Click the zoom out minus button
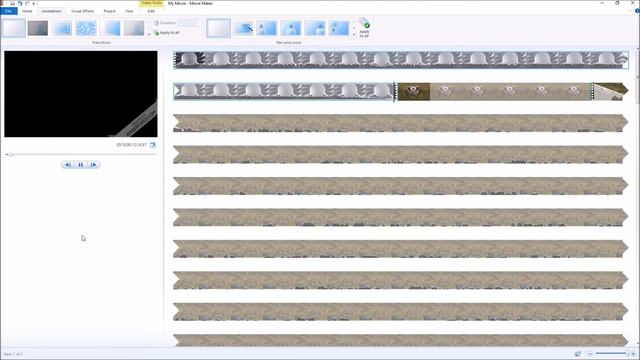This screenshot has height=360, width=640. click(x=590, y=354)
